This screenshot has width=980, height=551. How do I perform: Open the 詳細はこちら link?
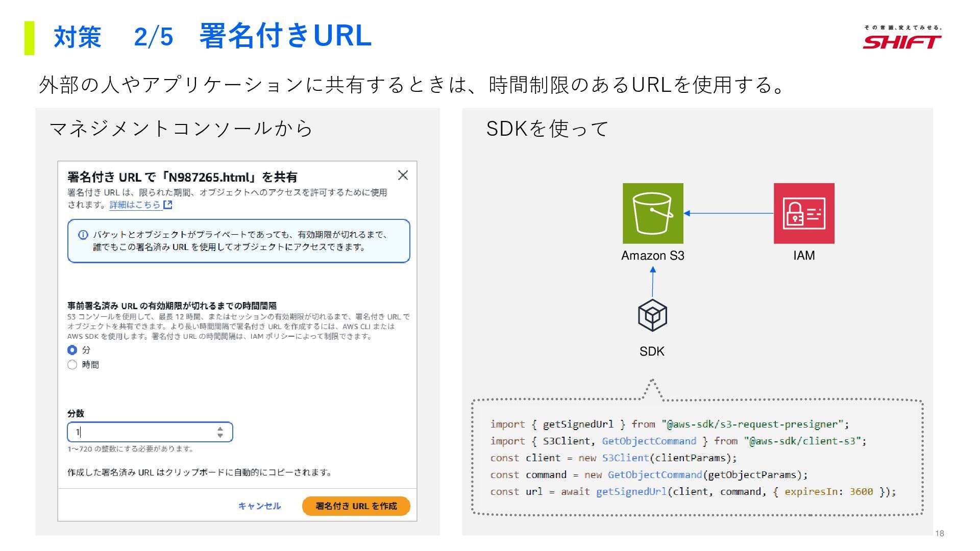[x=135, y=205]
